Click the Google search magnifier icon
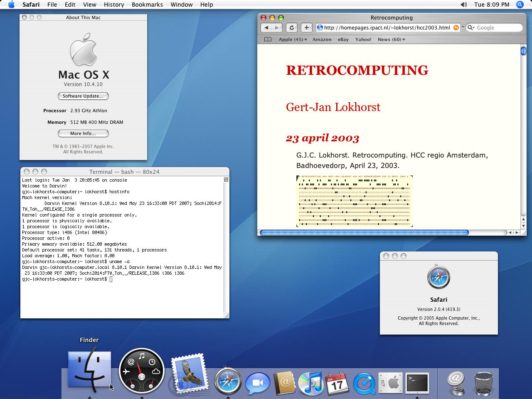 pyautogui.click(x=471, y=28)
